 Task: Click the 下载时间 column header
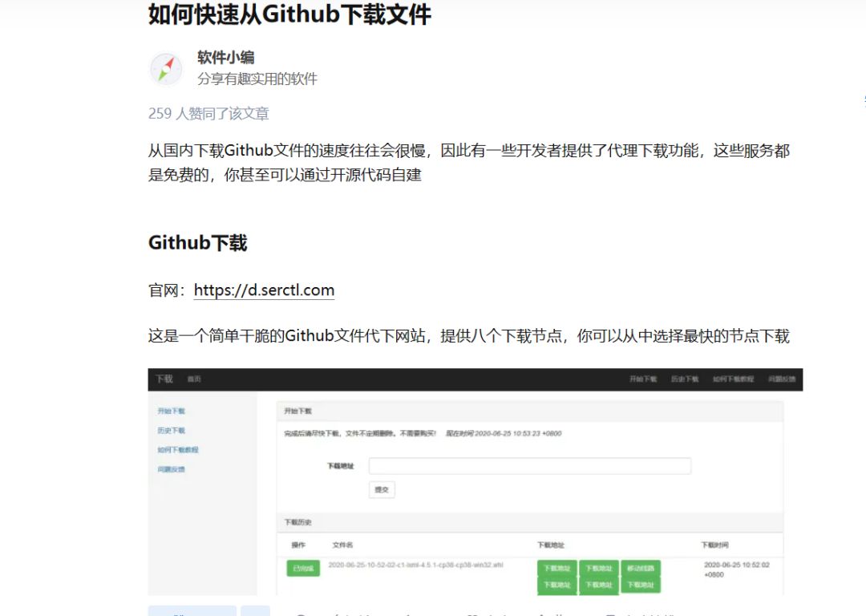click(x=714, y=545)
